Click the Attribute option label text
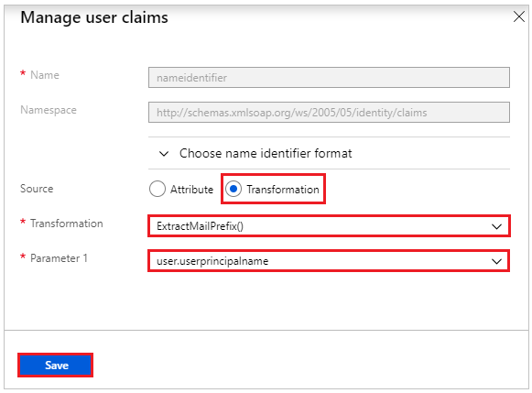 click(191, 190)
